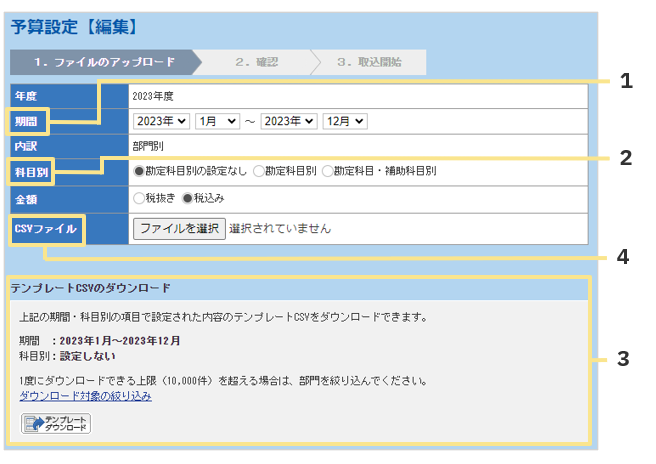This screenshot has height=464, width=656.
Task: Choose the 税抜き amount option
Action: pyautogui.click(x=139, y=198)
